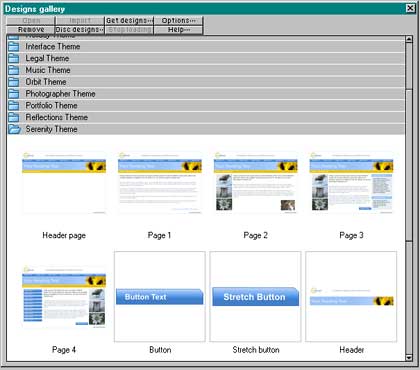Select the Page 4 design thumbnail

[x=64, y=297]
